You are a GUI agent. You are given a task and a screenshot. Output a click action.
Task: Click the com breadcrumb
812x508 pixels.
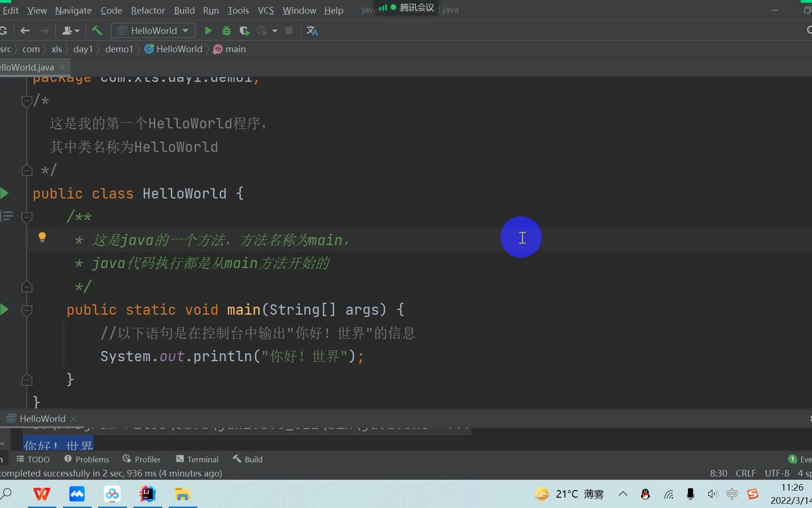tap(31, 49)
